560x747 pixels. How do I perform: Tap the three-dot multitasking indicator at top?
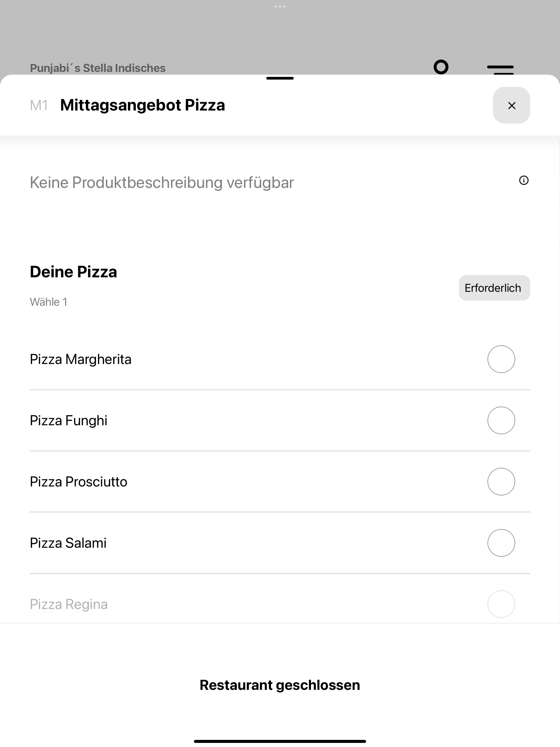280,6
